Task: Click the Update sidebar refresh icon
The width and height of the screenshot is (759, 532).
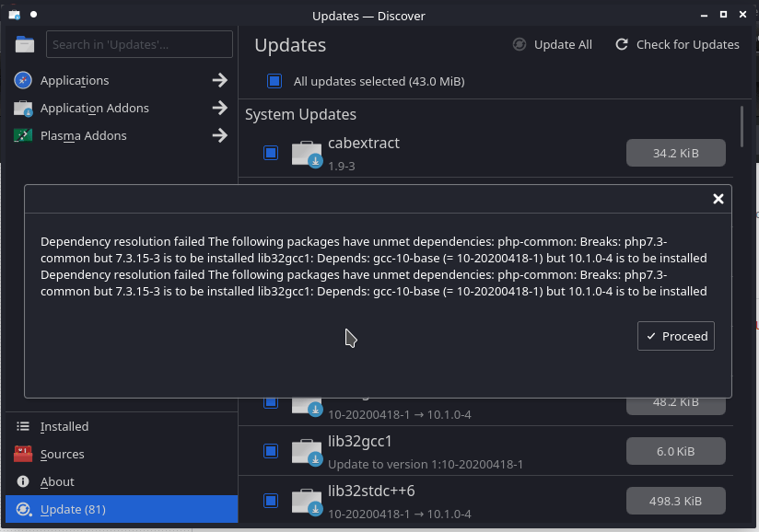Action: pos(23,509)
